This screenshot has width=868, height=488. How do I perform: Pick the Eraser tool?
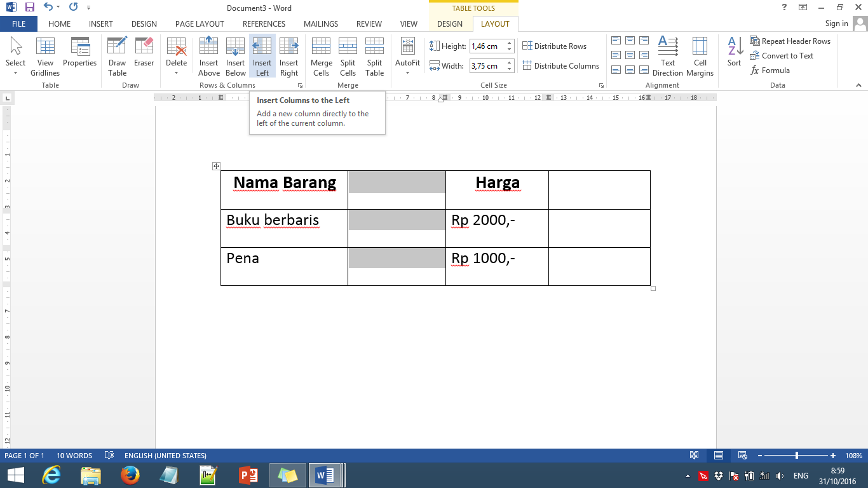[x=144, y=56]
